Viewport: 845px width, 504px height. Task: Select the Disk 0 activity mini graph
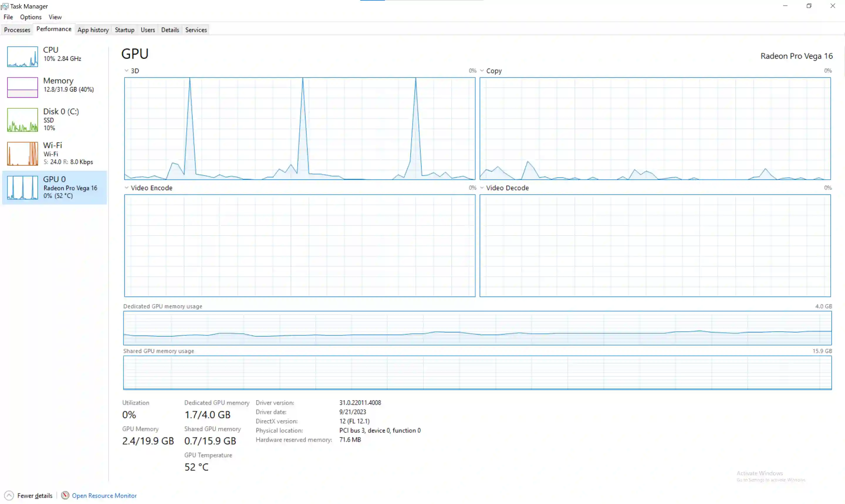pyautogui.click(x=22, y=120)
